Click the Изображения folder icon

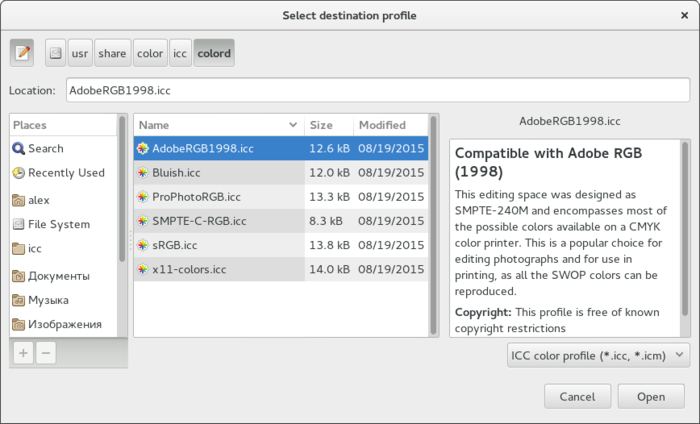18,324
